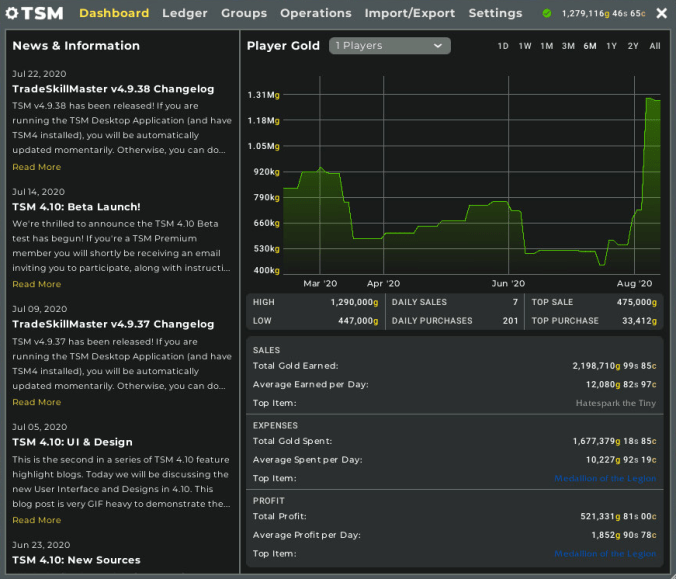The image size is (676, 579).
Task: Click Total Gold Spent amount 1,677,379g
Action: pos(614,441)
